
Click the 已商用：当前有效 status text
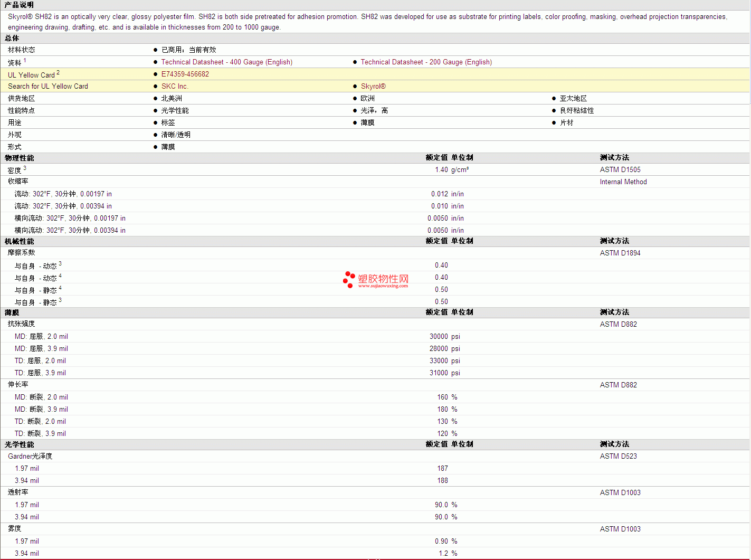189,50
